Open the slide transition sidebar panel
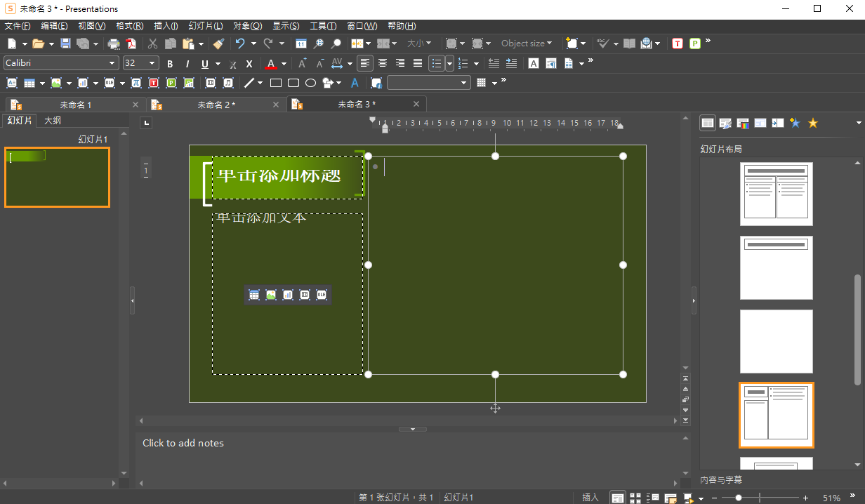 [x=777, y=124]
